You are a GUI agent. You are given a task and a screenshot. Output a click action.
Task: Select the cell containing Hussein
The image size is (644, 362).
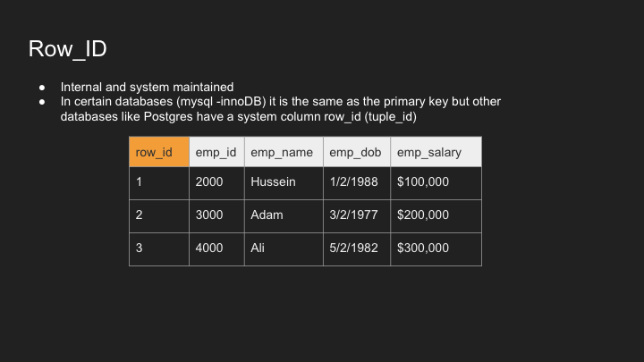tap(284, 183)
